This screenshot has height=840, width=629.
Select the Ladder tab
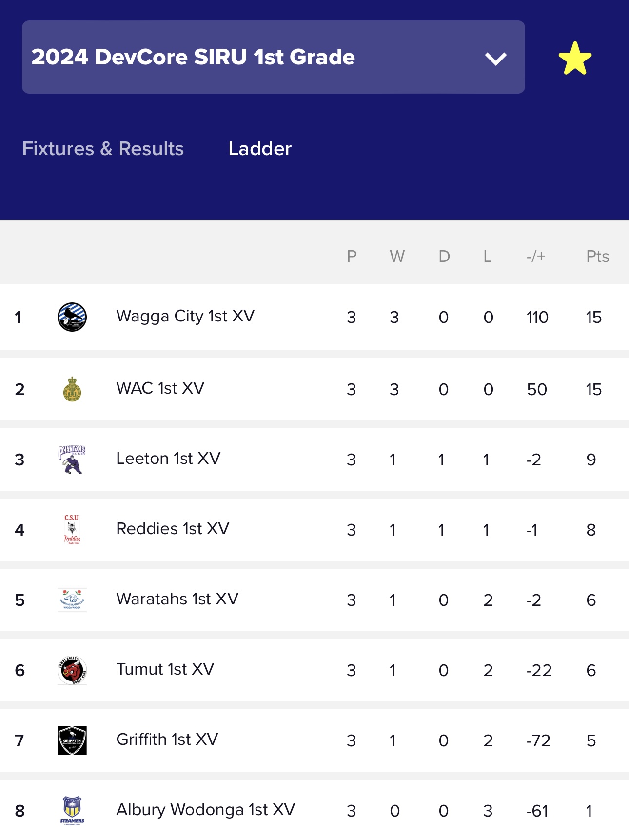[x=260, y=149]
